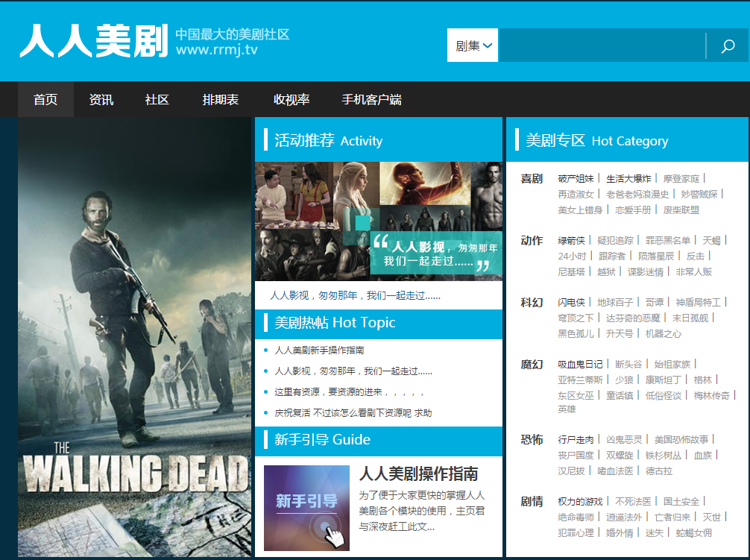This screenshot has width=750, height=560.
Task: Open the 陨落星辰 show link
Action: tap(656, 257)
